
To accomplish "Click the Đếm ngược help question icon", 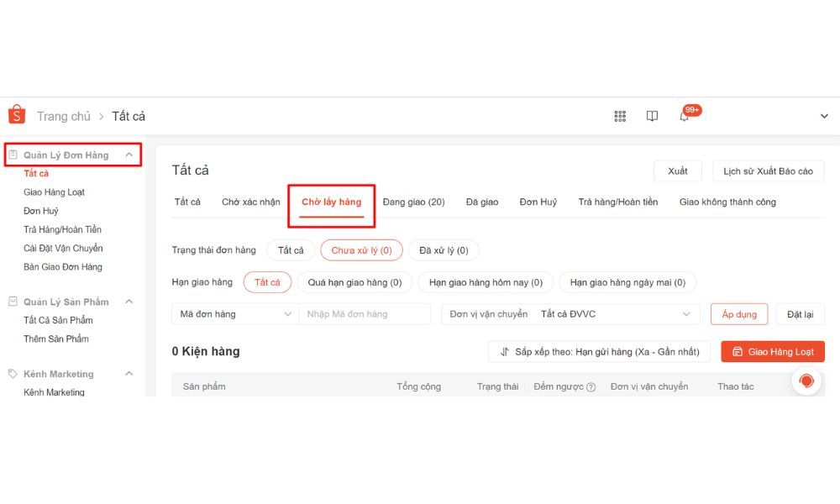I will point(591,387).
